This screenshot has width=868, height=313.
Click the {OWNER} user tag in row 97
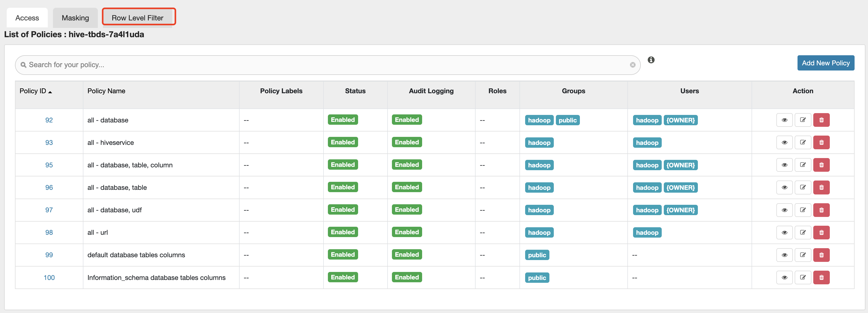coord(680,210)
